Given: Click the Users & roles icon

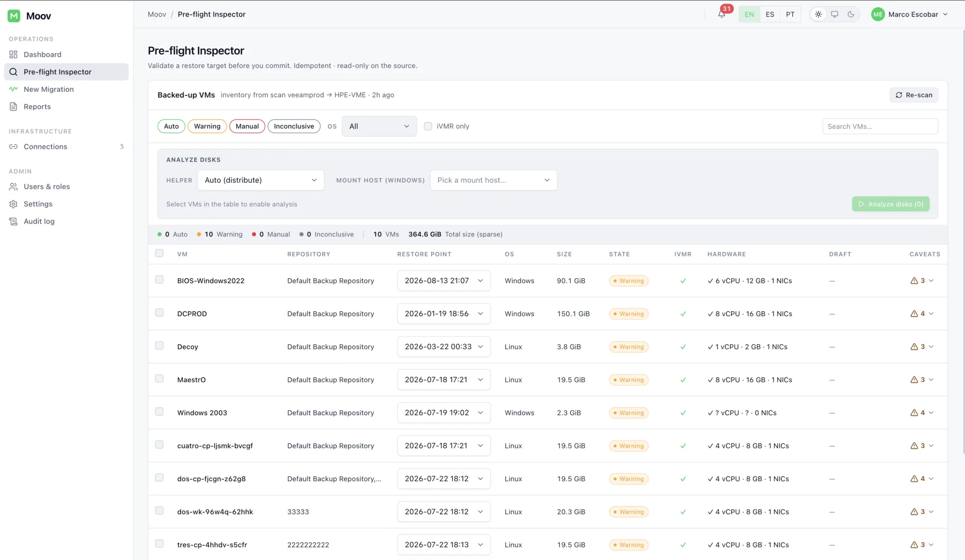Looking at the screenshot, I should (13, 186).
